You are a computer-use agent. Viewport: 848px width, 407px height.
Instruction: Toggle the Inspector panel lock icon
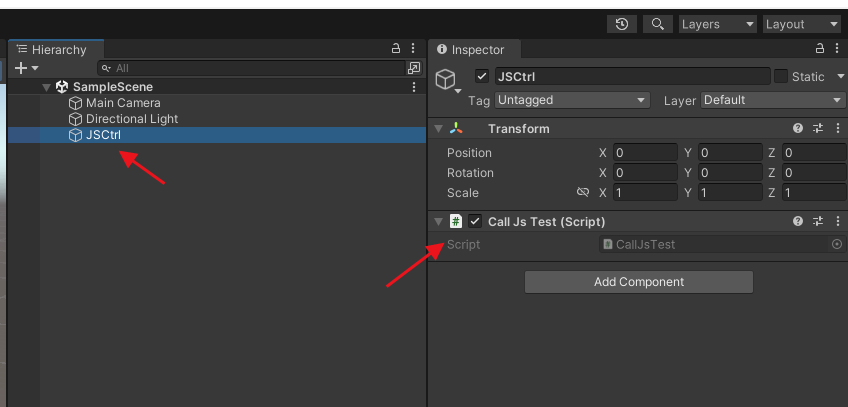point(820,49)
